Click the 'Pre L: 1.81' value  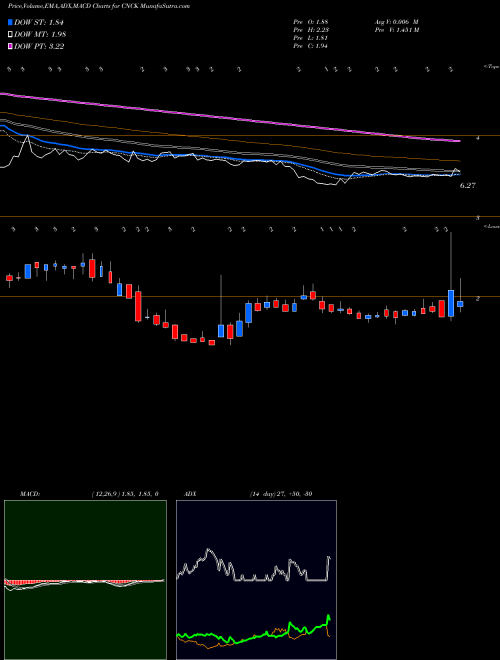(x=311, y=38)
